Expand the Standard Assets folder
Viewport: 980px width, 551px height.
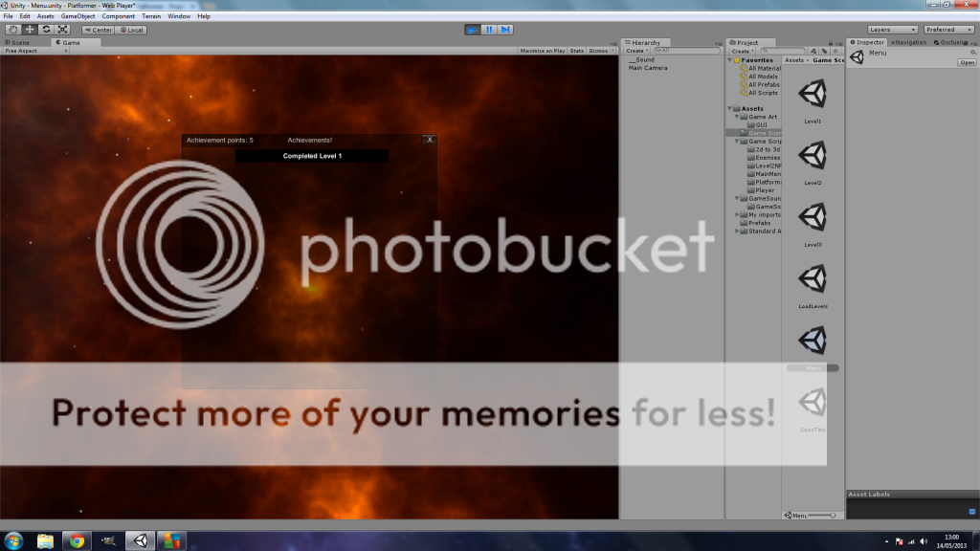pyautogui.click(x=737, y=231)
